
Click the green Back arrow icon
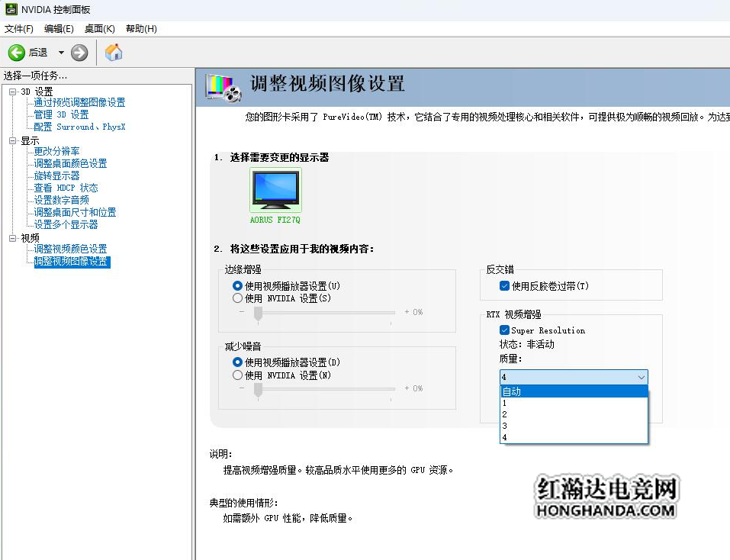pos(17,53)
